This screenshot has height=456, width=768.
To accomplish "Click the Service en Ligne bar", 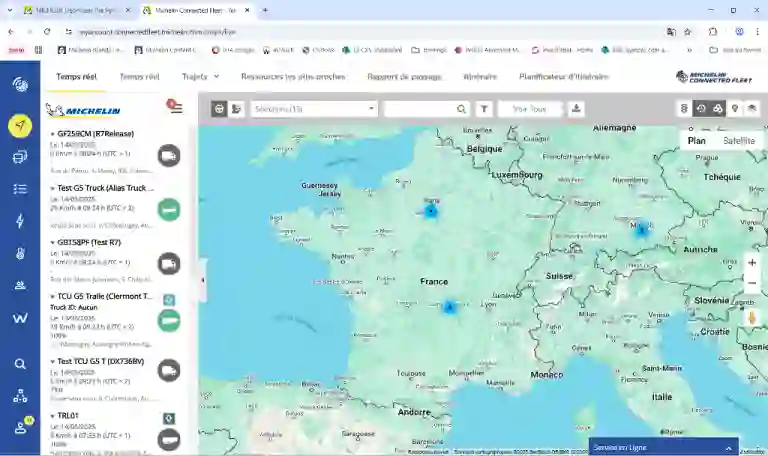I will pyautogui.click(x=663, y=448).
